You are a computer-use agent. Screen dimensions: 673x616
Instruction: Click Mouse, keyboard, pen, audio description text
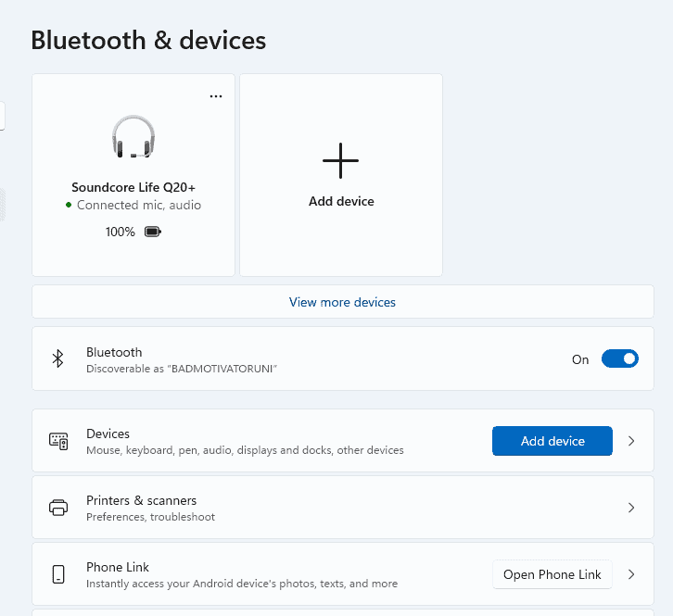(245, 450)
